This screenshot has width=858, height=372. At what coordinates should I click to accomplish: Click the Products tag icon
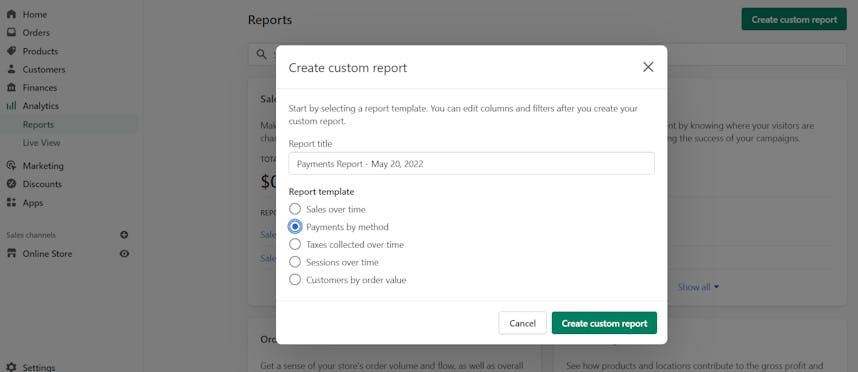pyautogui.click(x=11, y=51)
